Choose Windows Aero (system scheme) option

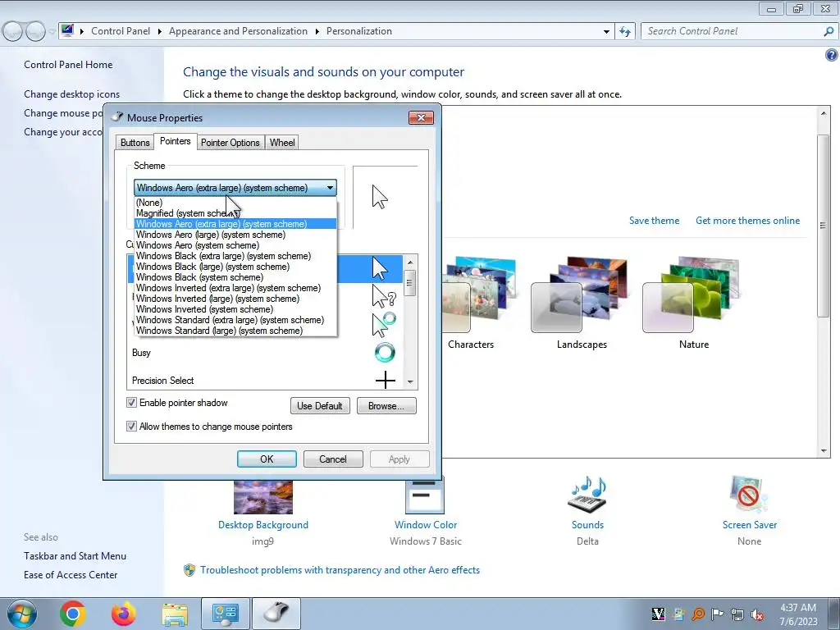(235, 245)
